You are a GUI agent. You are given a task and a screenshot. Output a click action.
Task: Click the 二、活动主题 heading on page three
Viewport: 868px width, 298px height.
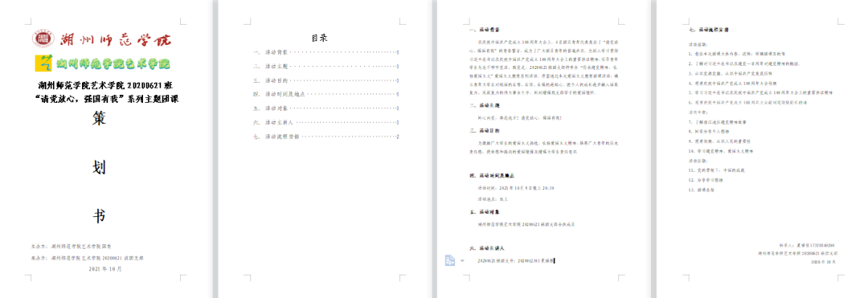coord(485,104)
